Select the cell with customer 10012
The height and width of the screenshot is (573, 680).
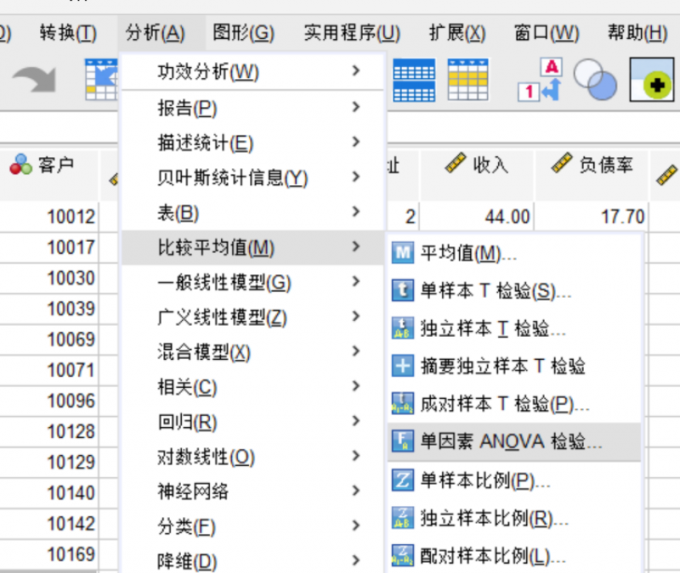pyautogui.click(x=71, y=217)
